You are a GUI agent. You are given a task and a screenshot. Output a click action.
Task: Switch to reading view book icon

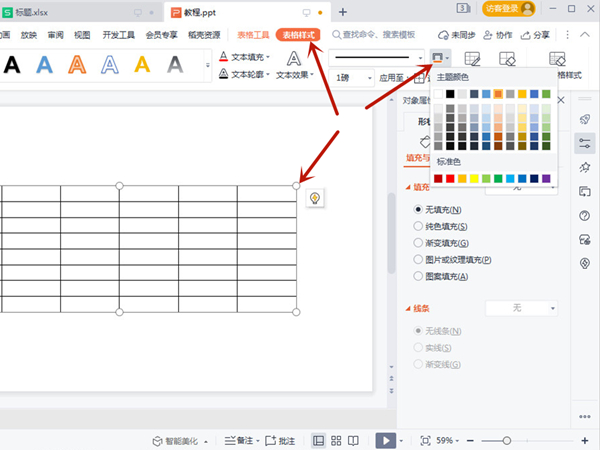[x=355, y=440]
